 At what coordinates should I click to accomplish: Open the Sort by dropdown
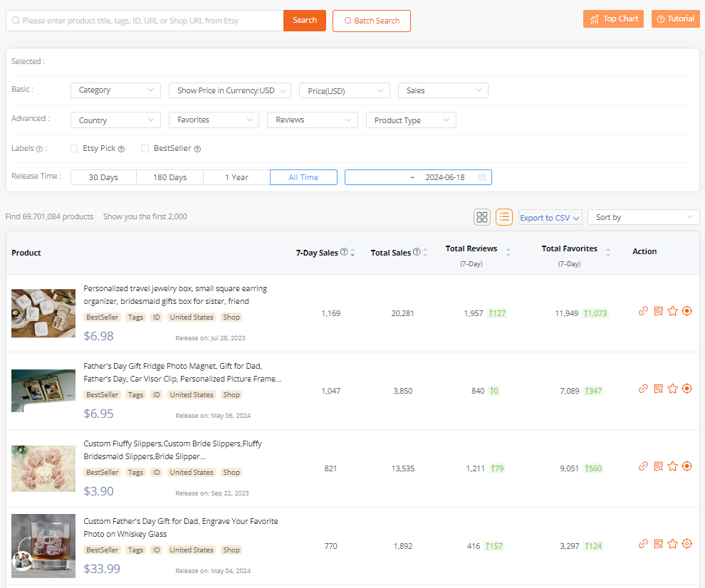[x=642, y=217]
